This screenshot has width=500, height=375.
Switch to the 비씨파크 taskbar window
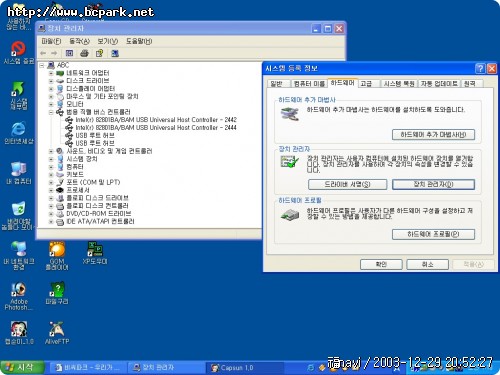[x=88, y=368]
